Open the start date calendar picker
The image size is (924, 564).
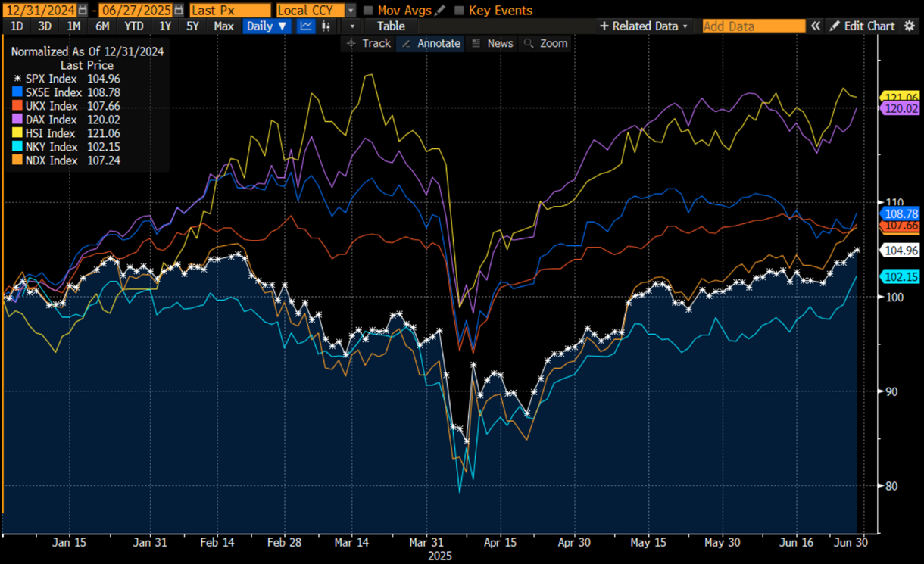point(83,11)
